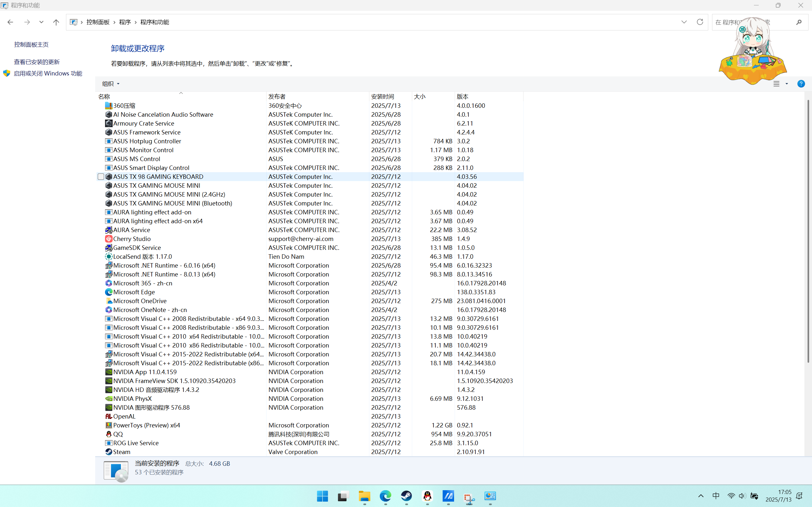
Task: Sort by the 版本 column header
Action: click(489, 97)
